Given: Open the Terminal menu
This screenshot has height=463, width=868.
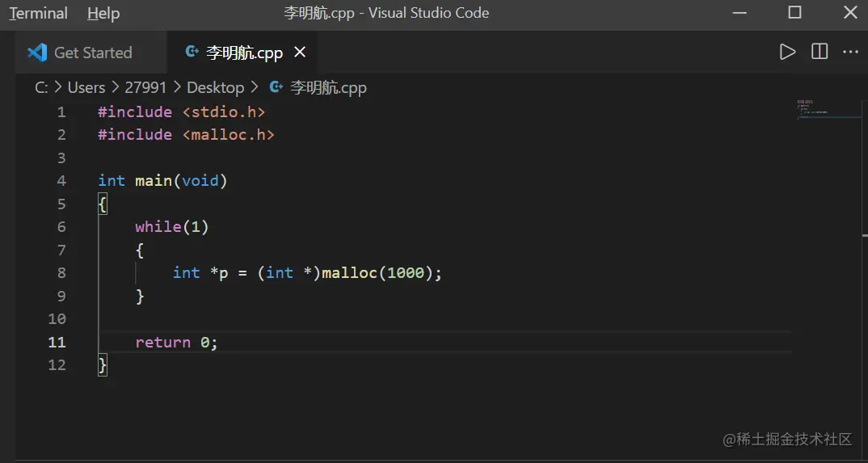Looking at the screenshot, I should coord(38,13).
